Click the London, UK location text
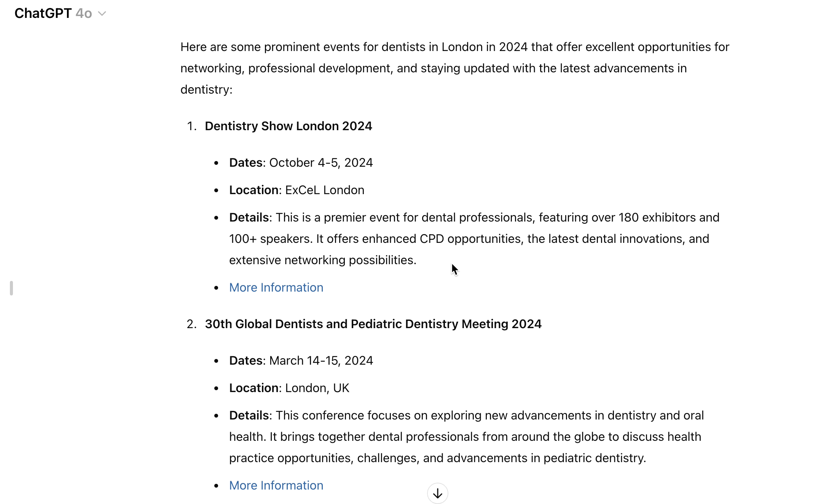 click(x=317, y=388)
